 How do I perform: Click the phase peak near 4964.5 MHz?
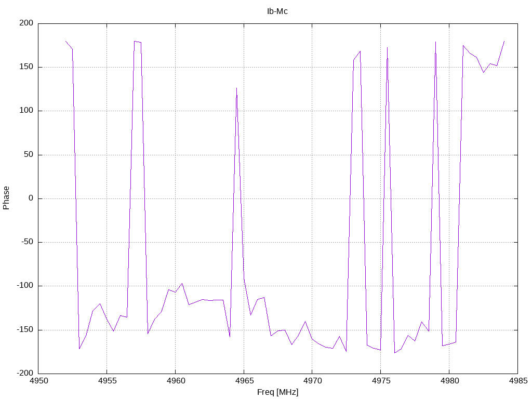[x=236, y=89]
